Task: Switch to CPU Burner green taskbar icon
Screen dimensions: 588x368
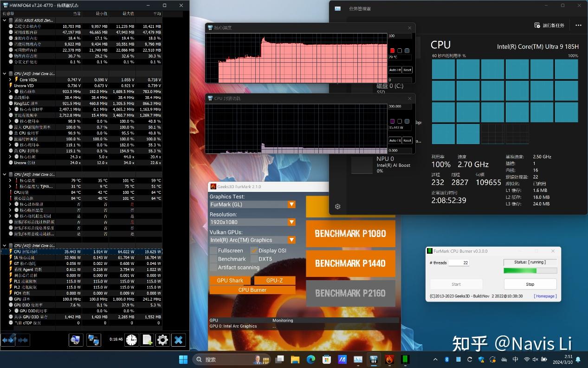Action: coord(405,359)
